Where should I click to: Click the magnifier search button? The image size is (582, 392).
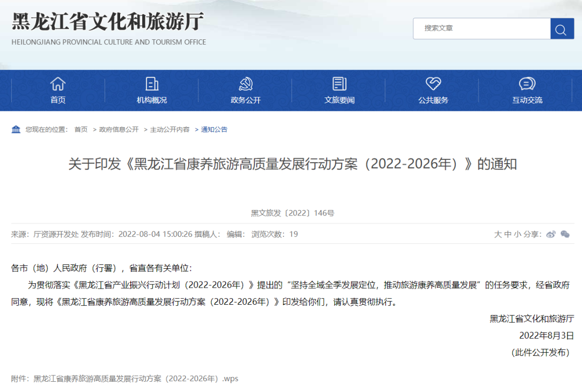[562, 29]
